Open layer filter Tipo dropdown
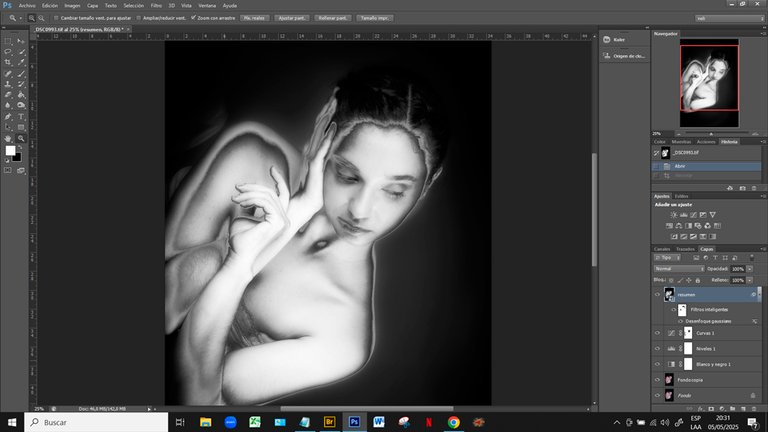 click(668, 258)
